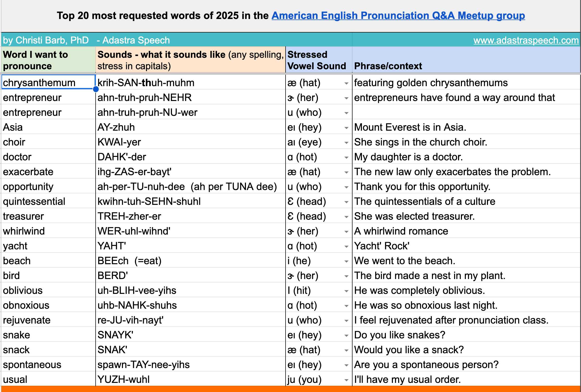The image size is (581, 392).
Task: Visit the www.adastraspeech.com link
Action: click(x=526, y=40)
